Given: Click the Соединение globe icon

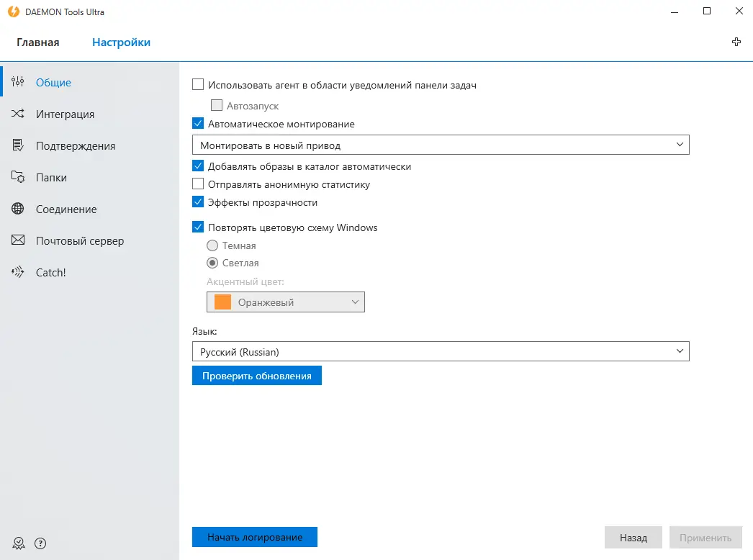Looking at the screenshot, I should click(x=18, y=209).
